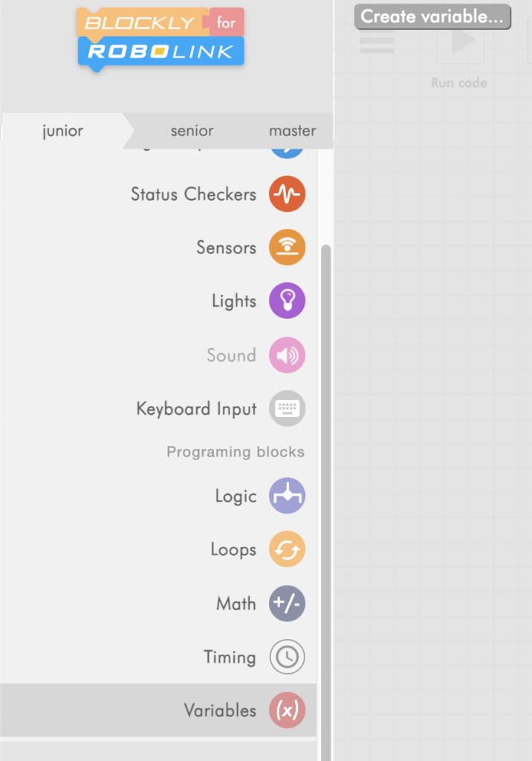Click the Math plus/minus icon

point(287,603)
